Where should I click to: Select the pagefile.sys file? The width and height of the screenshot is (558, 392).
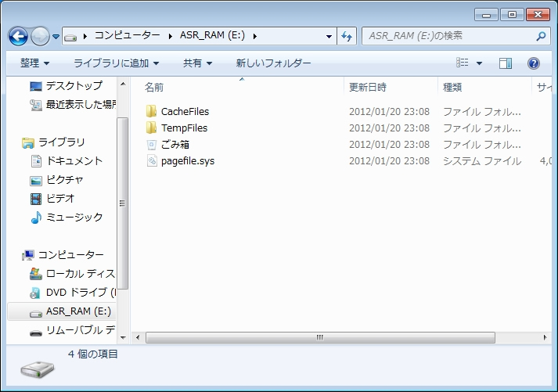tap(188, 161)
